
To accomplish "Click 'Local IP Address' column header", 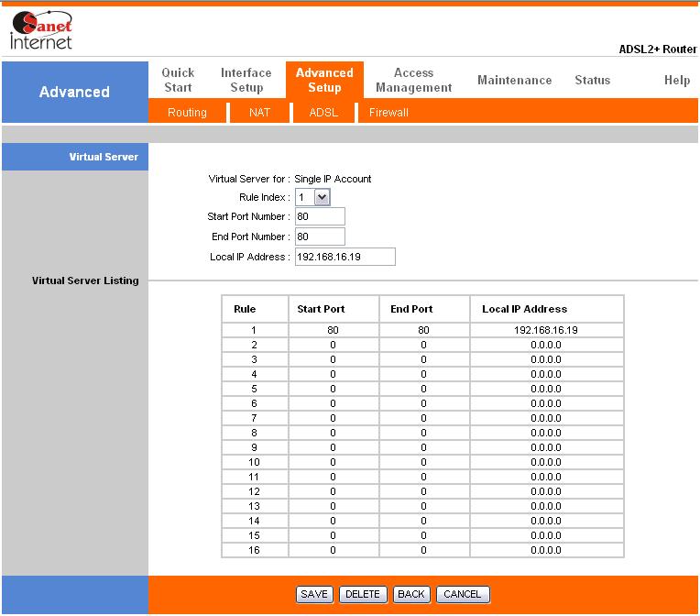I will (x=525, y=309).
